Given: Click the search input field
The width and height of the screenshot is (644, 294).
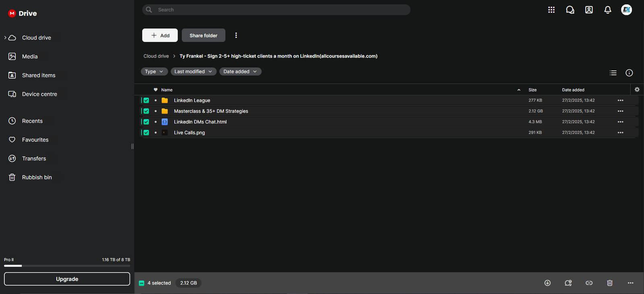Looking at the screenshot, I should pyautogui.click(x=282, y=10).
